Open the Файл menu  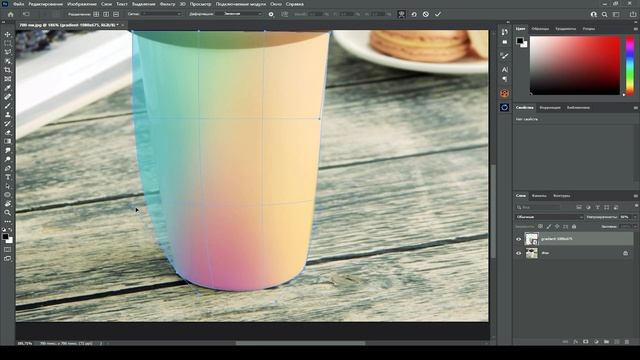pos(18,4)
